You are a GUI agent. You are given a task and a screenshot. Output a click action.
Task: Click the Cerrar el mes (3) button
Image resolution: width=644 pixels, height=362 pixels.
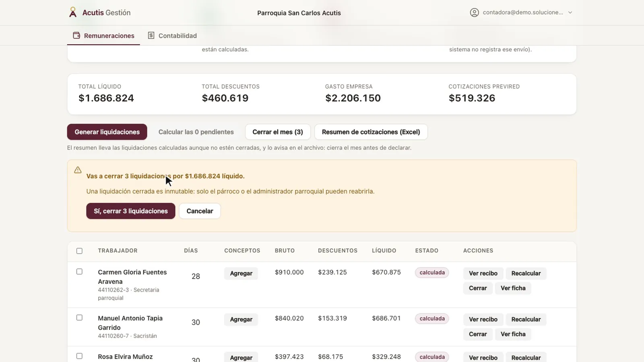click(278, 132)
